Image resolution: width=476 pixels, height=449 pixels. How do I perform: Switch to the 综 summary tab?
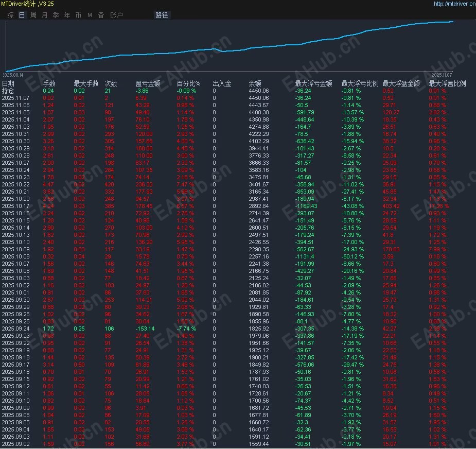(x=11, y=15)
